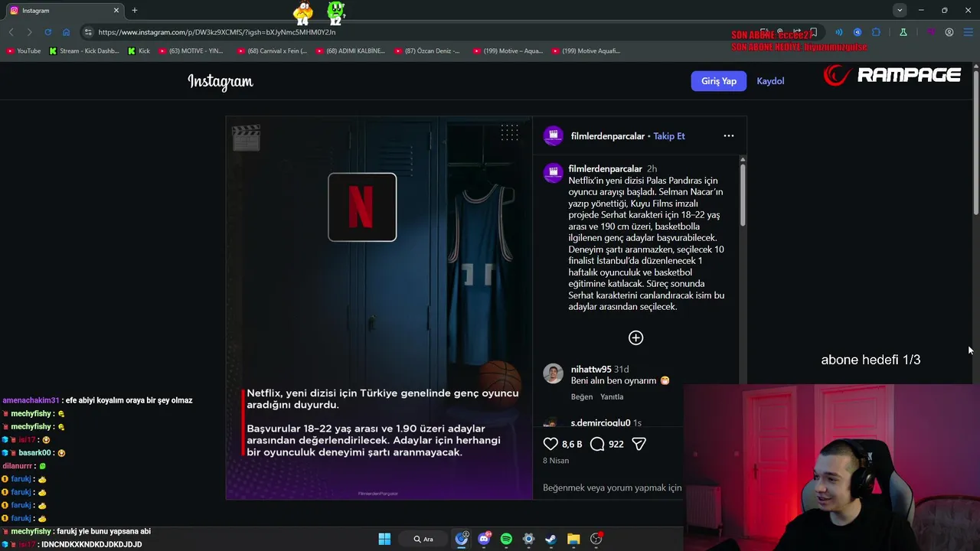The image size is (980, 551).
Task: Open the browser extensions puzzle icon
Action: (877, 32)
